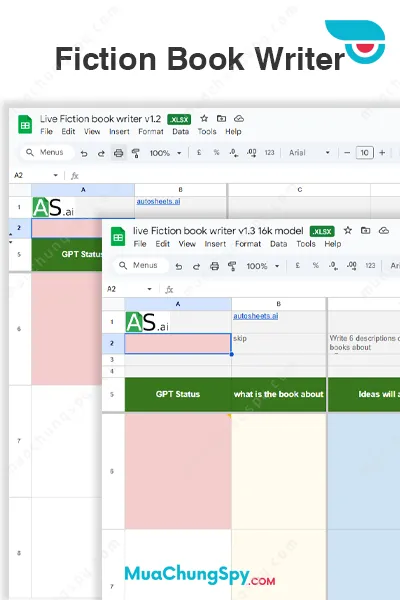Move the v1.2 file to a folder

point(221,119)
